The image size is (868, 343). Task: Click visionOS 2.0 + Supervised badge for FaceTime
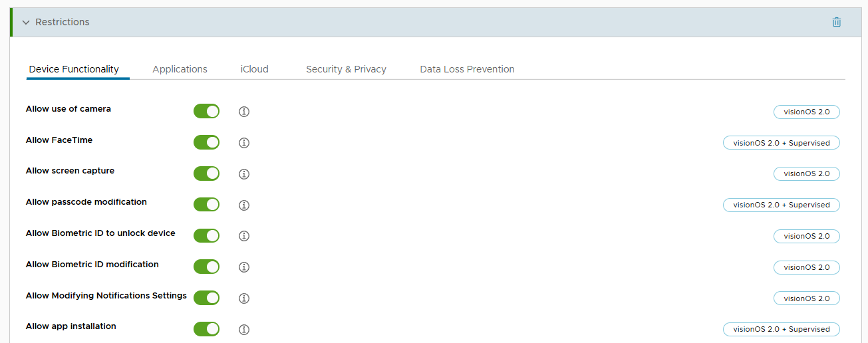(x=782, y=143)
